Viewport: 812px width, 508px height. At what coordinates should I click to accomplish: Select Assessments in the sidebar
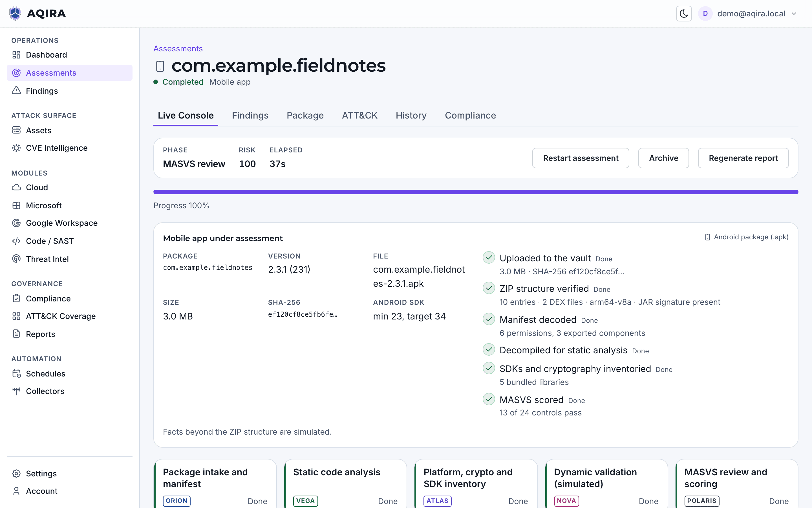point(69,73)
